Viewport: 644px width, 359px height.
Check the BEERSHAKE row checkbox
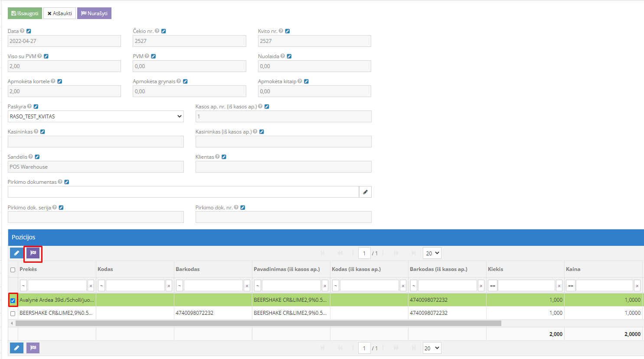pos(13,313)
